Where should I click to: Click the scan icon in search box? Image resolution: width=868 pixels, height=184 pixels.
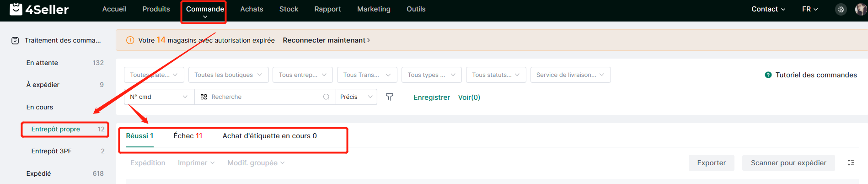(204, 97)
